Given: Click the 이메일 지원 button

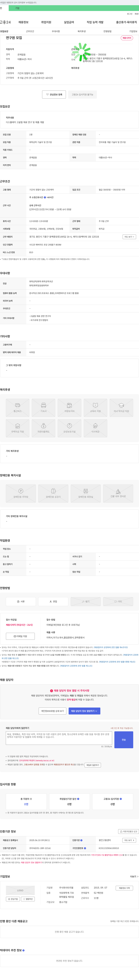Looking at the screenshot, I should pyautogui.click(x=20, y=636).
